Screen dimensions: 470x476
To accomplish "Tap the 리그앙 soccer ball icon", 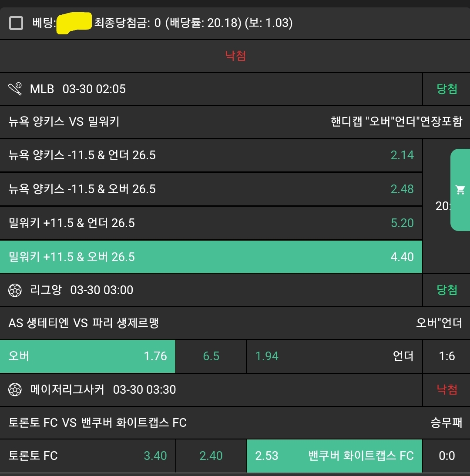I will [x=15, y=290].
